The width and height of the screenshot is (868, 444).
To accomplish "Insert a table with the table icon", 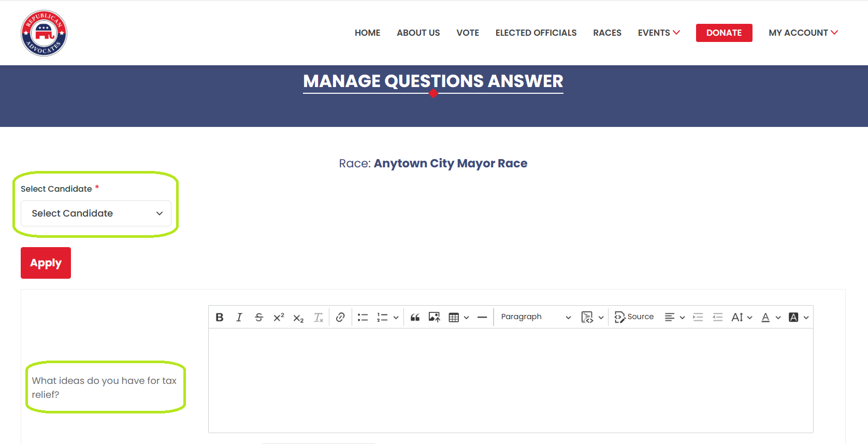I will click(454, 317).
